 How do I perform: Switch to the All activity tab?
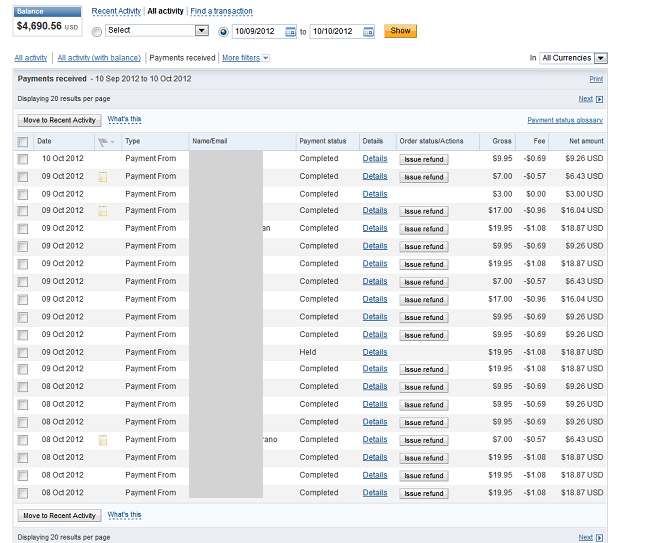pos(165,11)
